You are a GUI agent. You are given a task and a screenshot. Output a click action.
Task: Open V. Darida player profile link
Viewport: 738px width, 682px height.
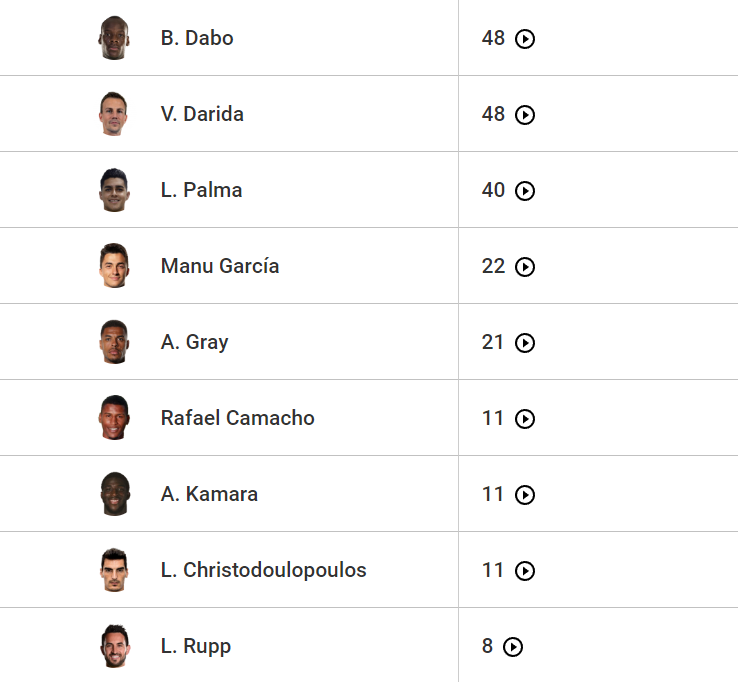click(x=202, y=114)
